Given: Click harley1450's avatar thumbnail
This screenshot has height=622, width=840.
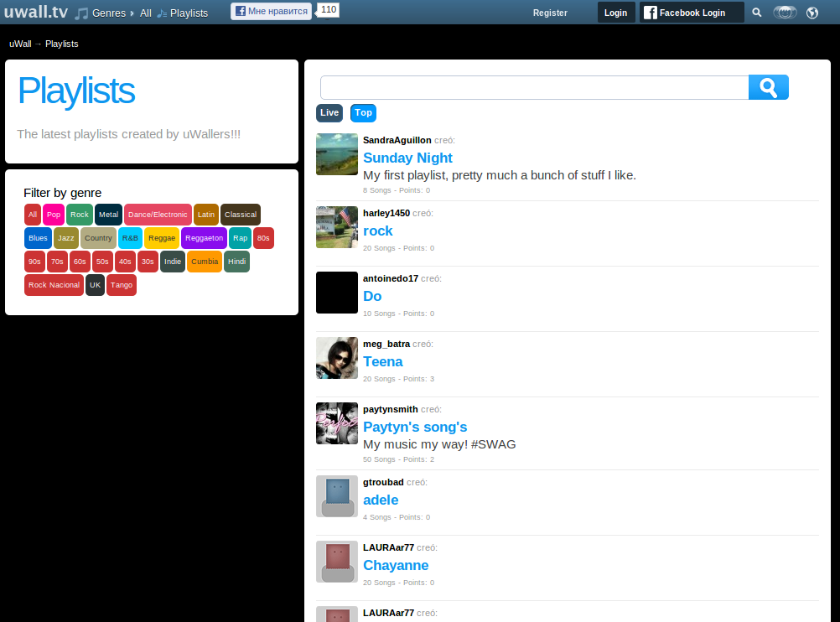Looking at the screenshot, I should click(x=337, y=227).
